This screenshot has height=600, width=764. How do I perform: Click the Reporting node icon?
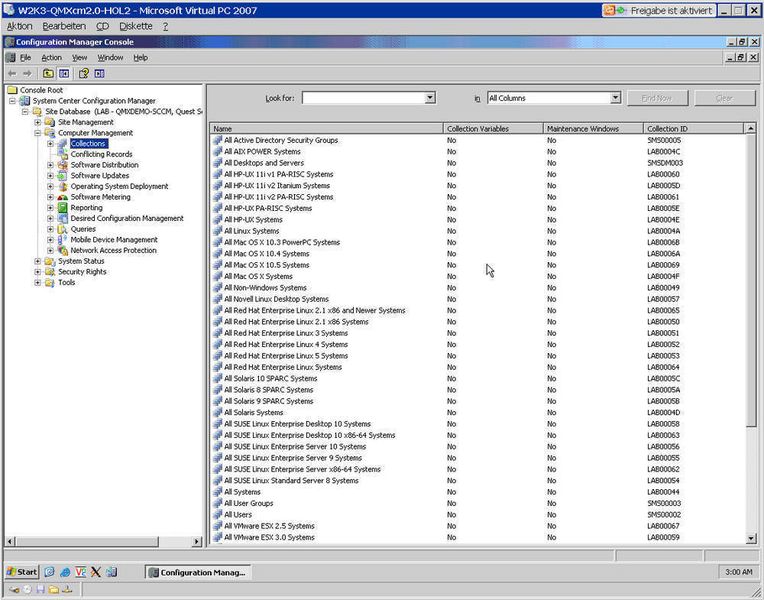click(x=62, y=208)
